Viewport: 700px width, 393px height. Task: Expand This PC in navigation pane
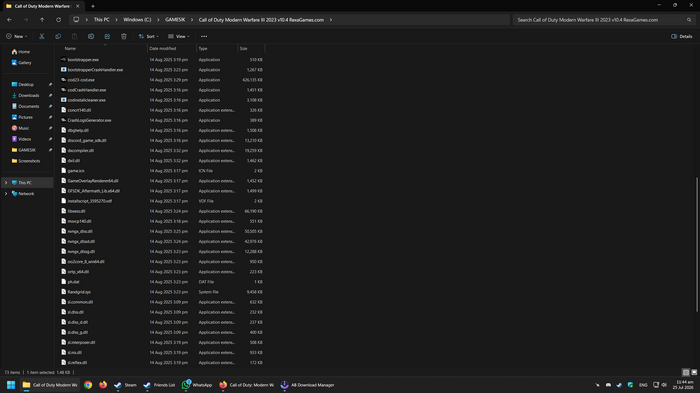pyautogui.click(x=6, y=183)
